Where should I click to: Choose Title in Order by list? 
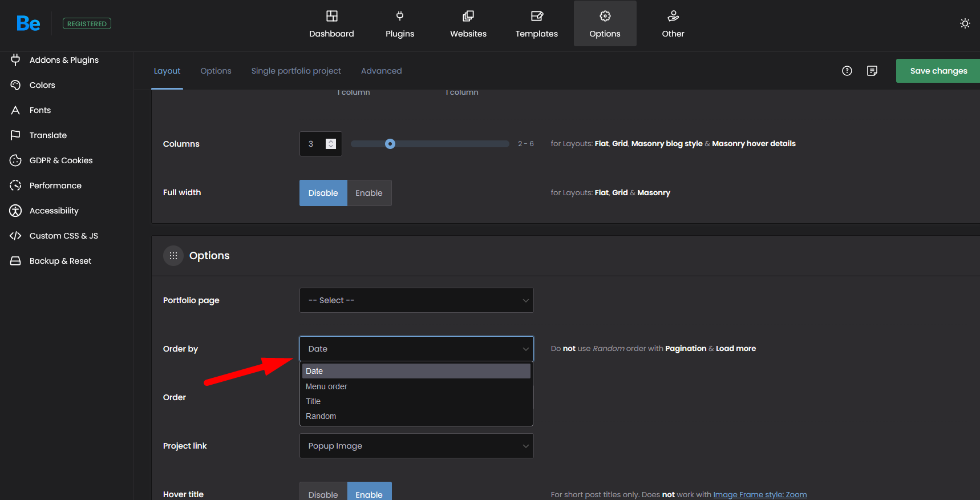click(x=416, y=401)
